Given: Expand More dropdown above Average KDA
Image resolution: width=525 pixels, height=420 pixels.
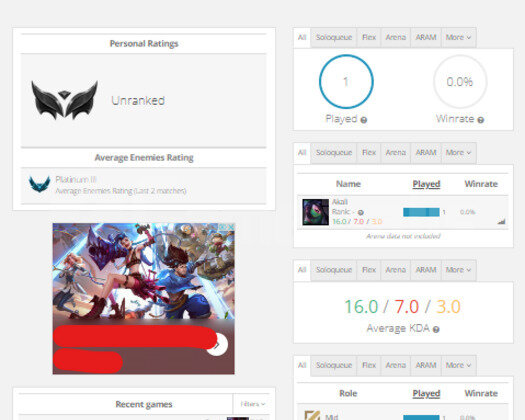Looking at the screenshot, I should point(458,270).
